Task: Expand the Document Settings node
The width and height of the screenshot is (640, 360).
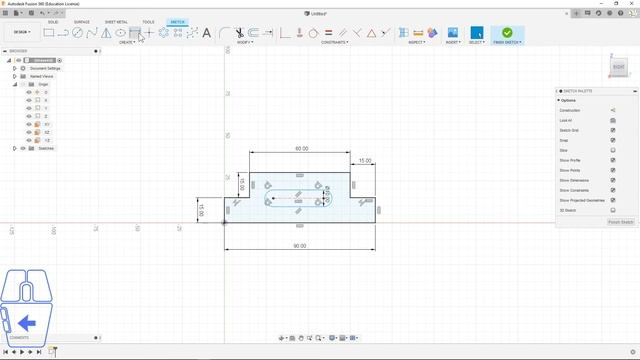Action: 15,69
